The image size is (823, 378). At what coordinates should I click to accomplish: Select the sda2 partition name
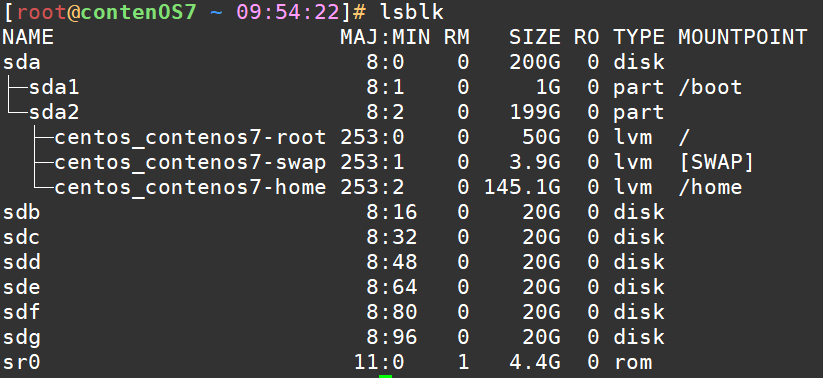pos(54,112)
